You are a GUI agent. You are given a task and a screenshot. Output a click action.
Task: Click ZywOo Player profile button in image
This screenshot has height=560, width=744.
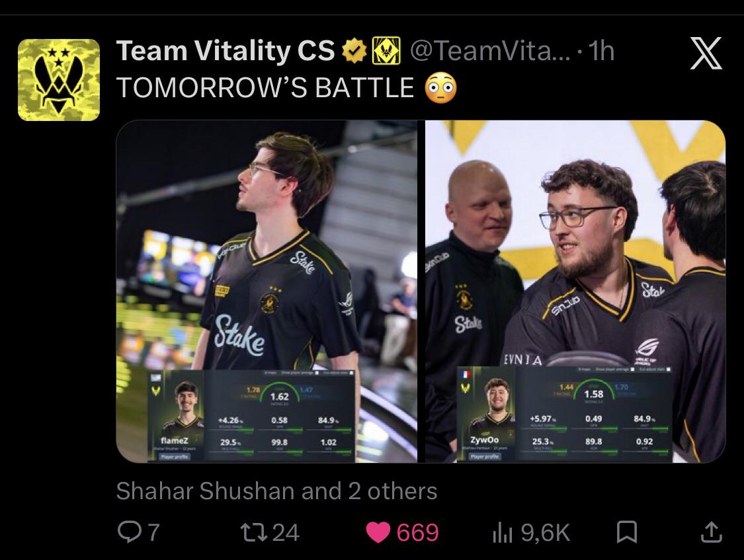tap(485, 456)
